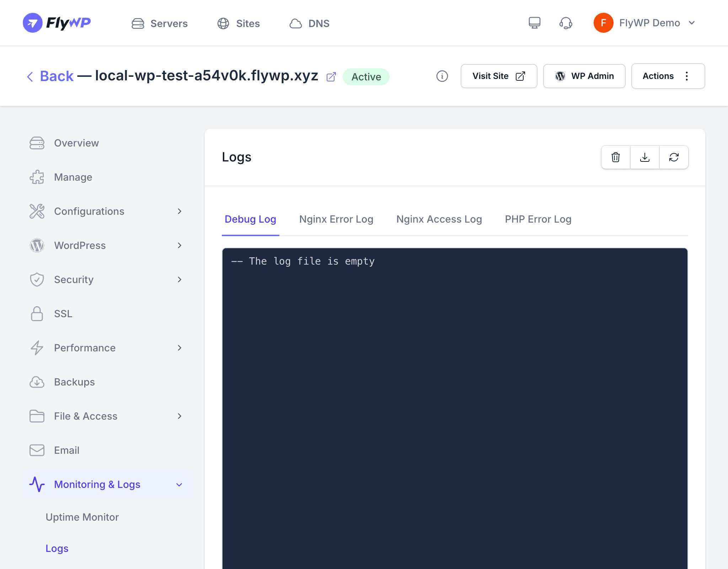Expand the Configurations chevron
Viewport: 728px width, 569px height.
coord(180,211)
